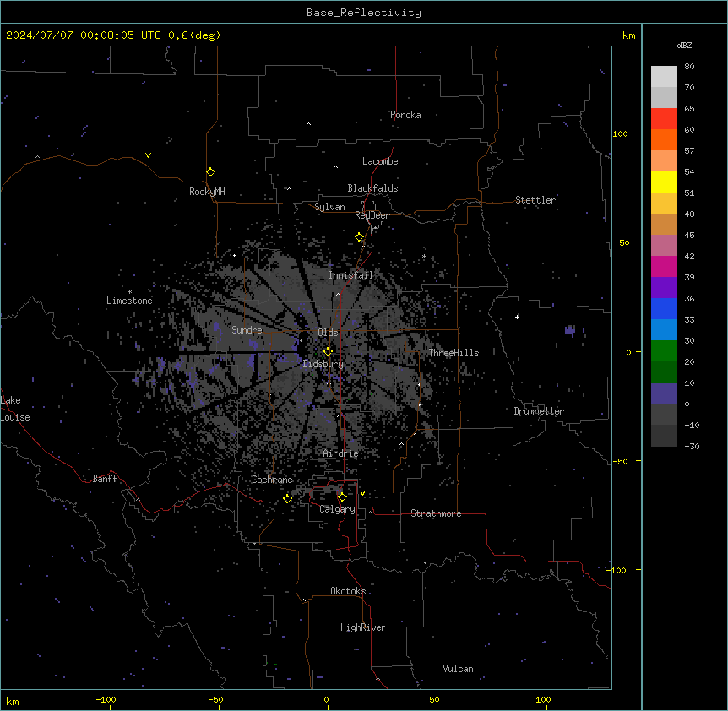Select the yellow diamond marker below RedDeer

[x=360, y=237]
